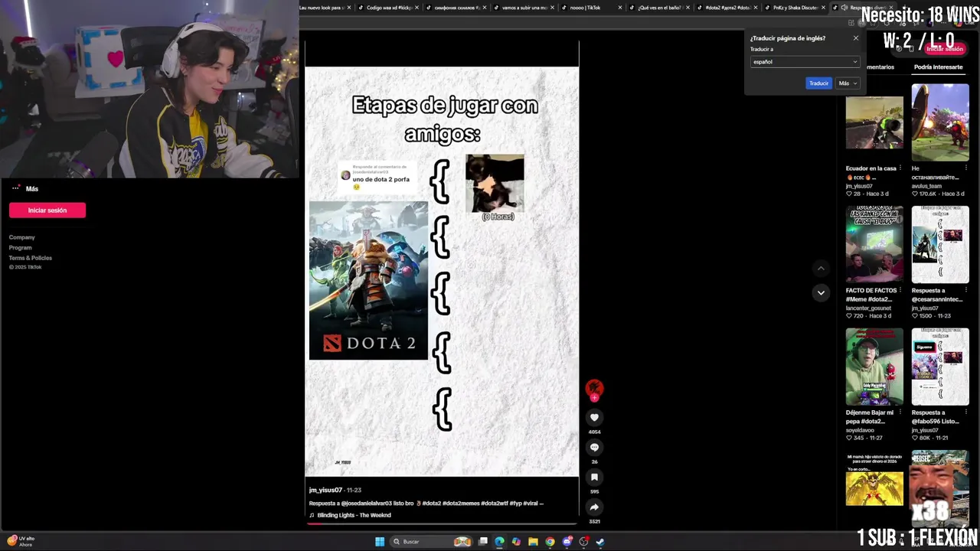Open the Company footer link
Screen dimensions: 980x551
click(22, 237)
